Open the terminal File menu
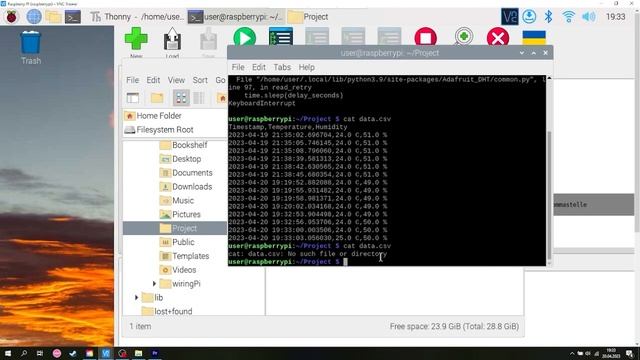Viewport: 640px width, 360px height. click(x=238, y=67)
